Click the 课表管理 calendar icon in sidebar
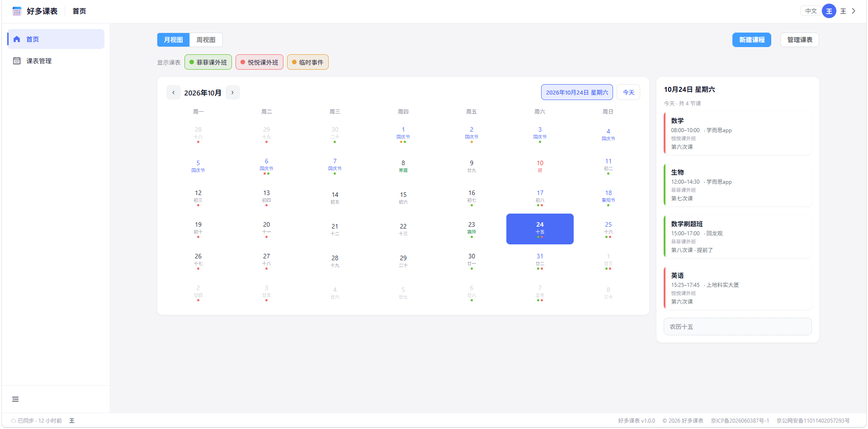The image size is (868, 429). pos(17,61)
